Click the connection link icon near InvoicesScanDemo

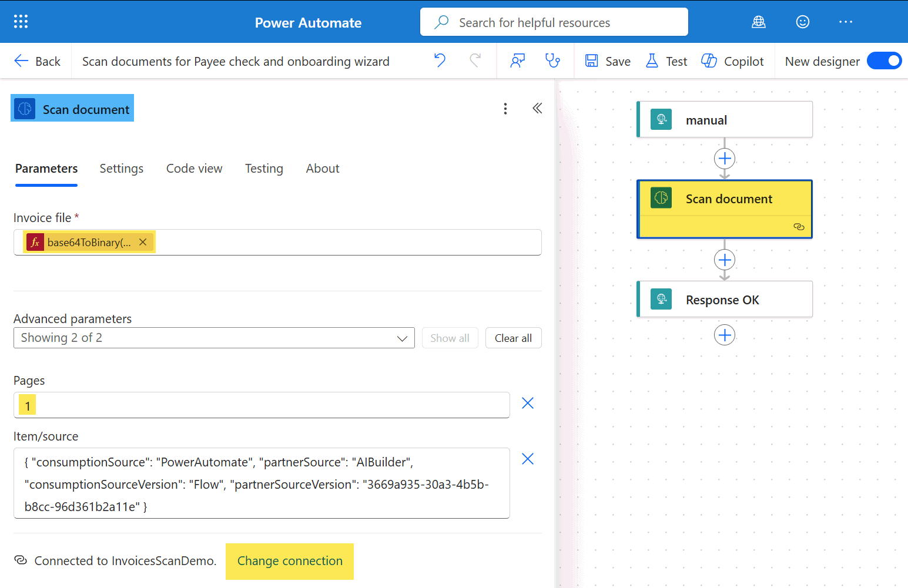(21, 560)
